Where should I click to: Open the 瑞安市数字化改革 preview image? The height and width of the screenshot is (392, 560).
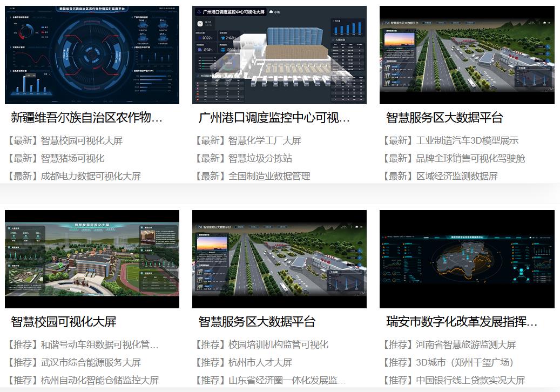click(x=467, y=258)
